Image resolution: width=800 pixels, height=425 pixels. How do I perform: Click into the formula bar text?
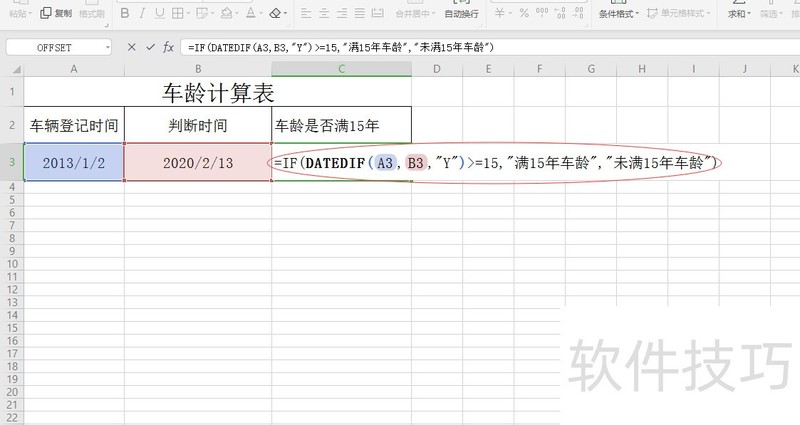[341, 47]
